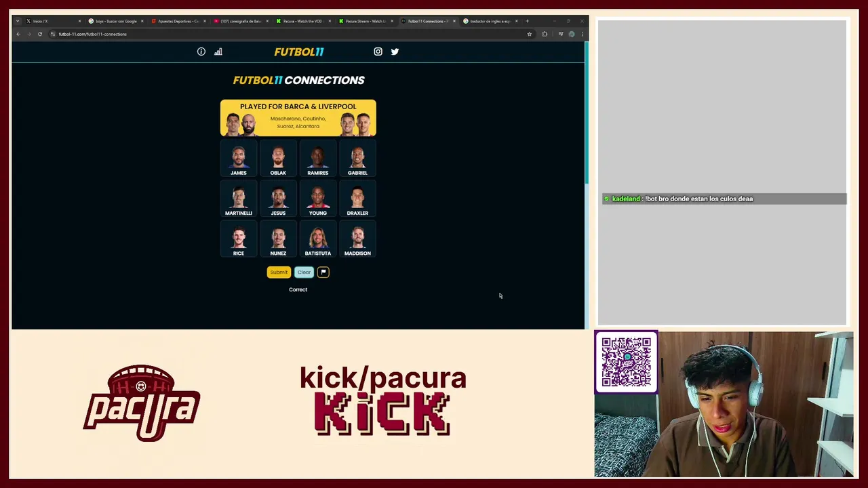Select the YOUNG player card
This screenshot has width=868, height=488.
[x=318, y=199]
